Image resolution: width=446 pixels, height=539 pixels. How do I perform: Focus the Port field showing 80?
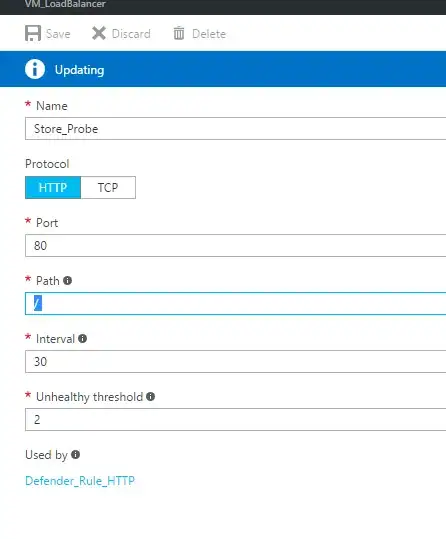pos(236,245)
